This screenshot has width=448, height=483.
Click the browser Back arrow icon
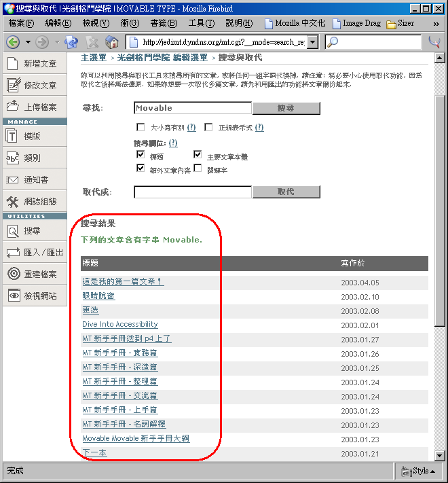[13, 42]
